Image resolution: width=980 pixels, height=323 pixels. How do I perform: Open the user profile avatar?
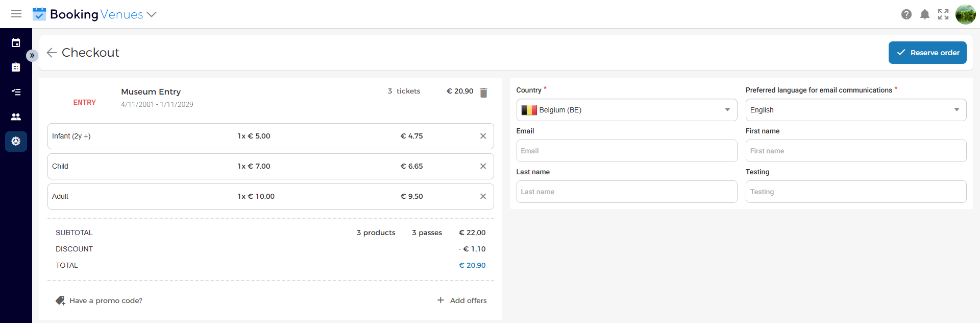click(966, 14)
